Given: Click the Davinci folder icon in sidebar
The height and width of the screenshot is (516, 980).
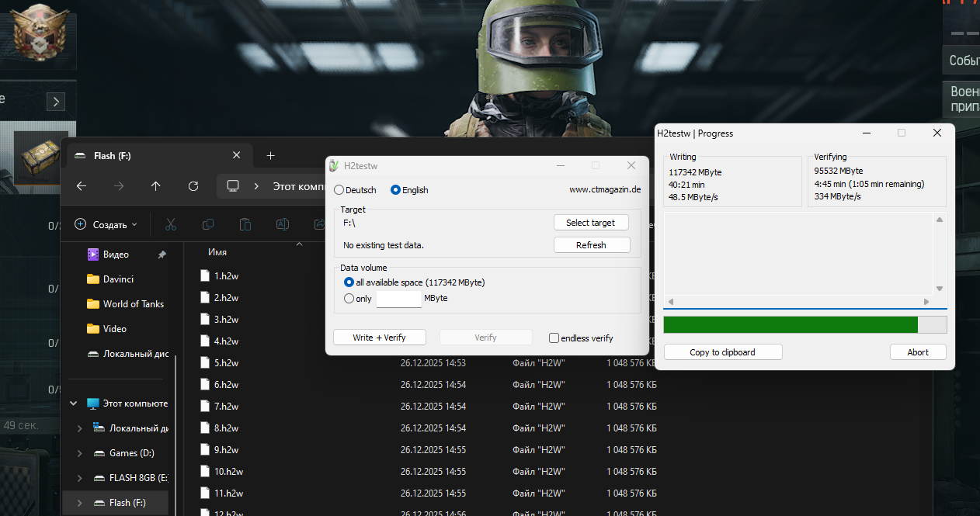Looking at the screenshot, I should [93, 279].
